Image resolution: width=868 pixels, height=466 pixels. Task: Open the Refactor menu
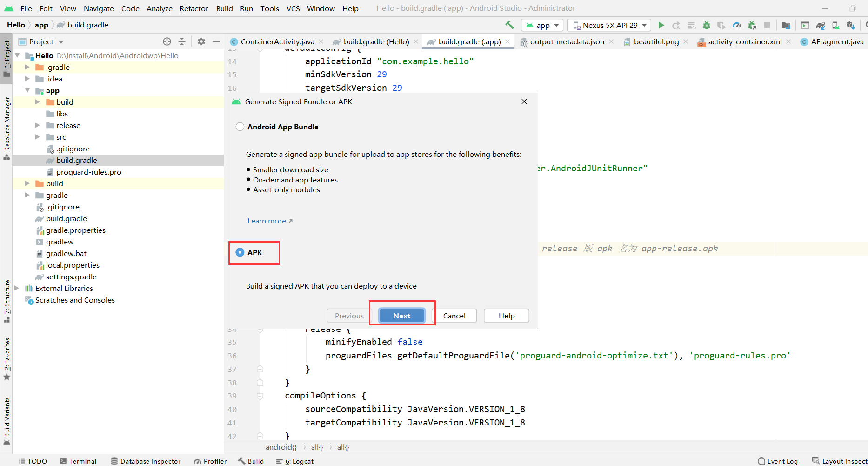coord(194,8)
